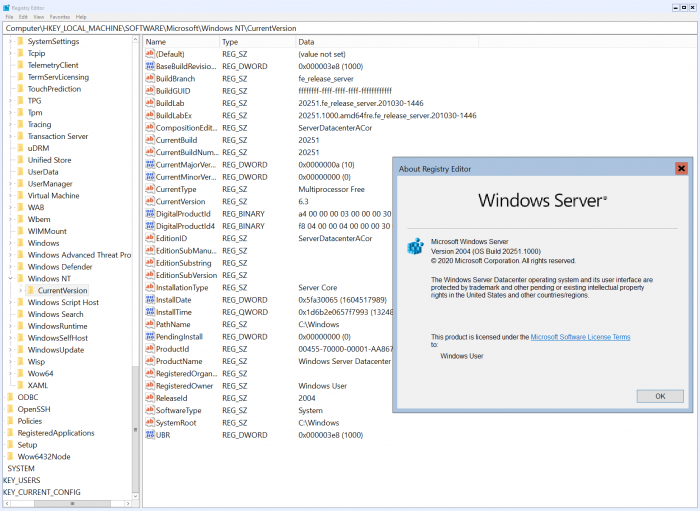Select the UBR DWORD value icon
The image size is (700, 511).
tap(149, 435)
